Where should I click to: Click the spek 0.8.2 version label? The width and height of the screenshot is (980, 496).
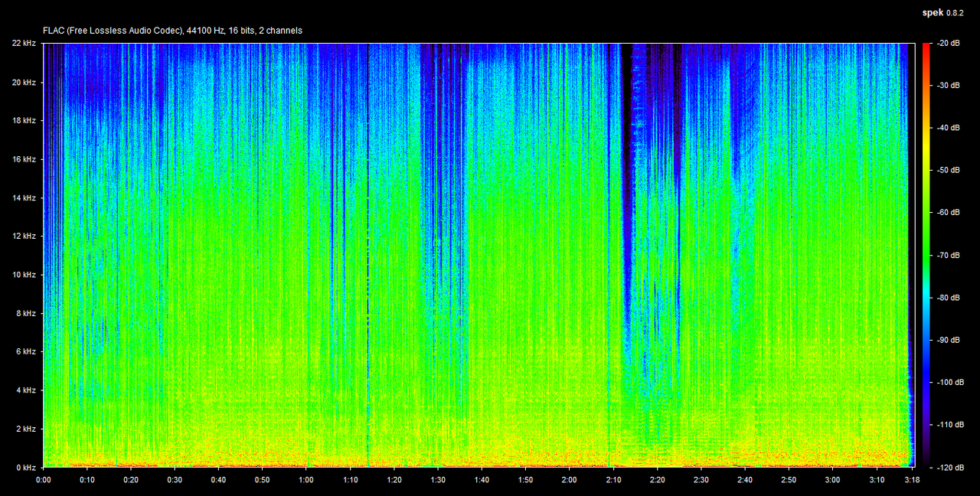[x=943, y=12]
